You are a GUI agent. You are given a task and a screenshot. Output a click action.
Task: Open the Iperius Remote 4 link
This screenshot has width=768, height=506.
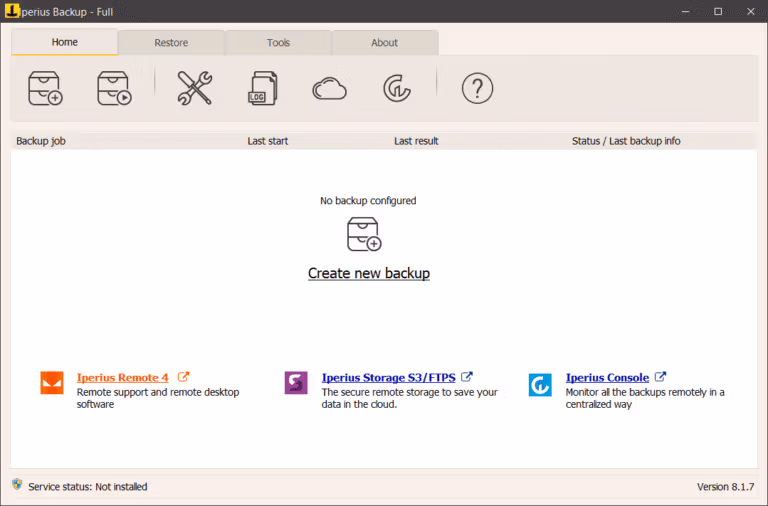[x=122, y=378]
